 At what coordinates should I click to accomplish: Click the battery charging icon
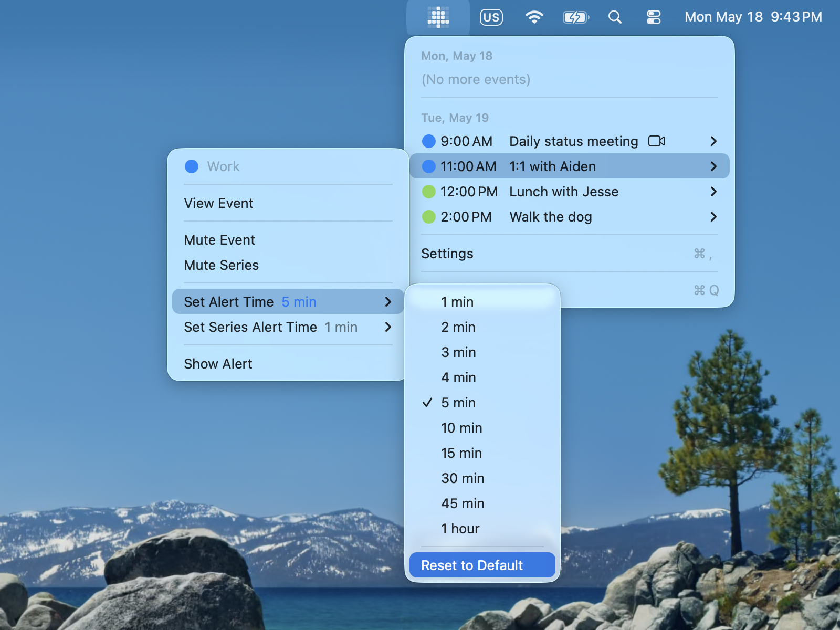(x=576, y=17)
